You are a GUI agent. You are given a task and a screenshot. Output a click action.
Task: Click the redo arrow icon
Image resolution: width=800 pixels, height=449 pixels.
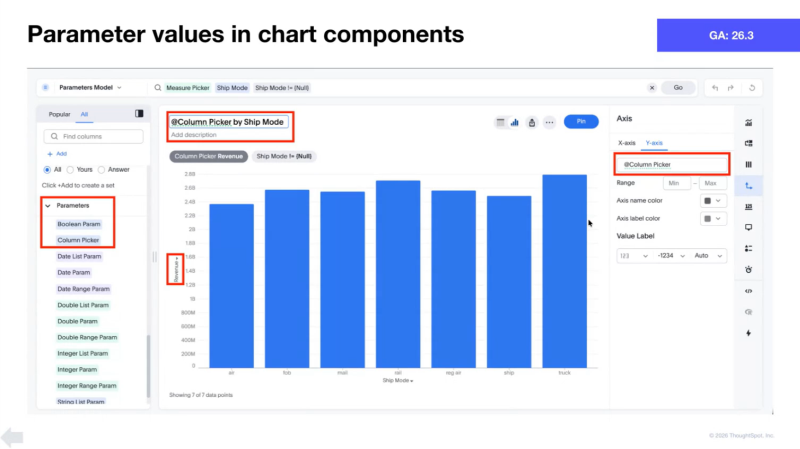pos(731,88)
